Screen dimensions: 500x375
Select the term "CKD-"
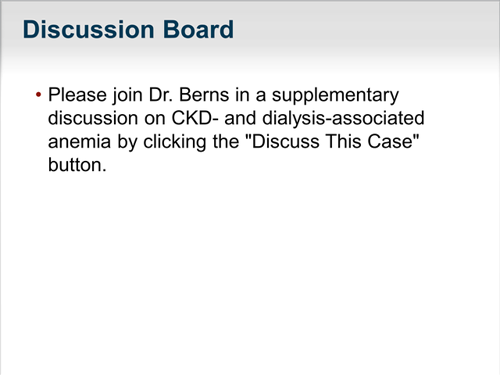tap(195, 118)
